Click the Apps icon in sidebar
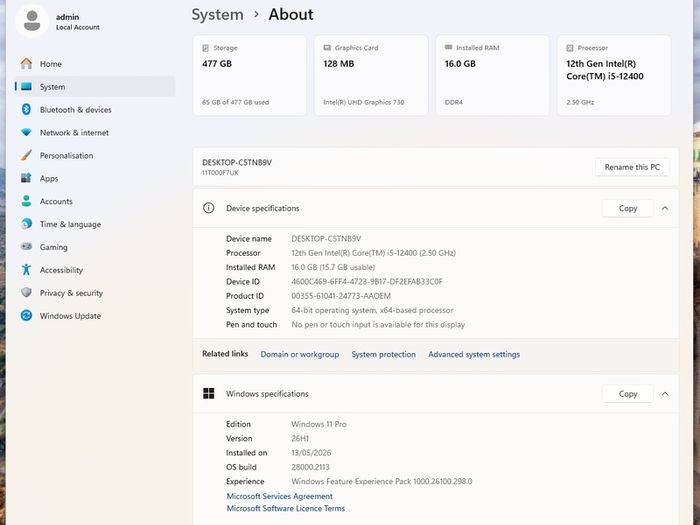700x525 pixels. click(x=26, y=178)
